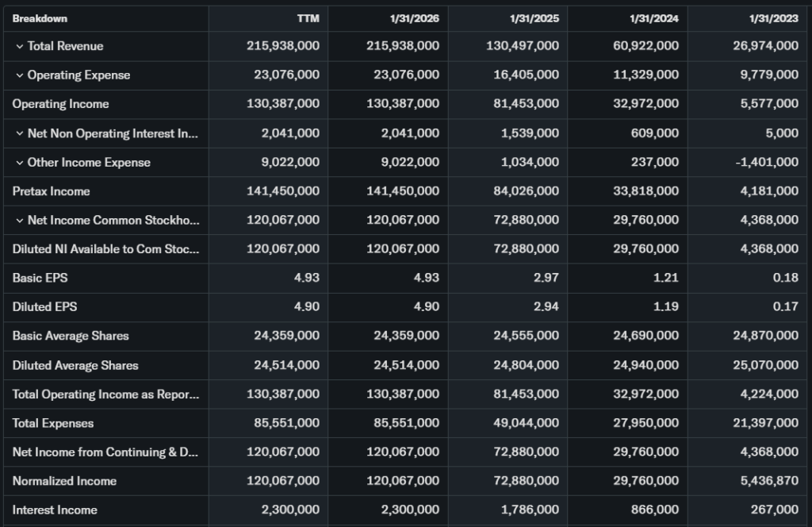Viewport: 812px width, 527px height.
Task: Select the 1/31/2026 column header
Action: pyautogui.click(x=414, y=18)
